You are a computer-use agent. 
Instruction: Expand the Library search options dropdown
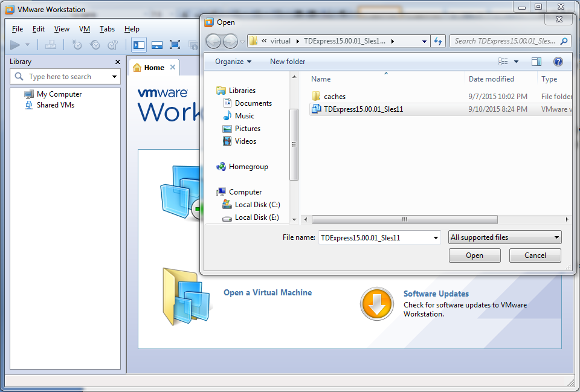point(114,77)
